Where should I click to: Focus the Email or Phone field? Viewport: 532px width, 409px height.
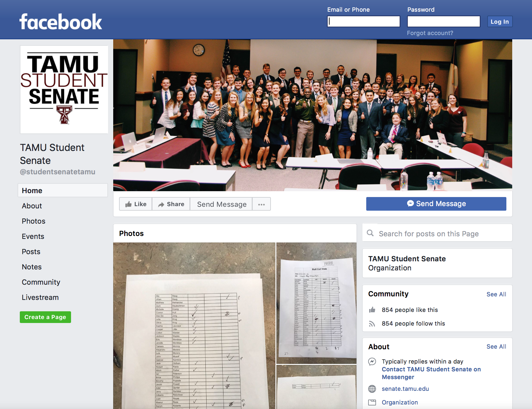tap(364, 21)
